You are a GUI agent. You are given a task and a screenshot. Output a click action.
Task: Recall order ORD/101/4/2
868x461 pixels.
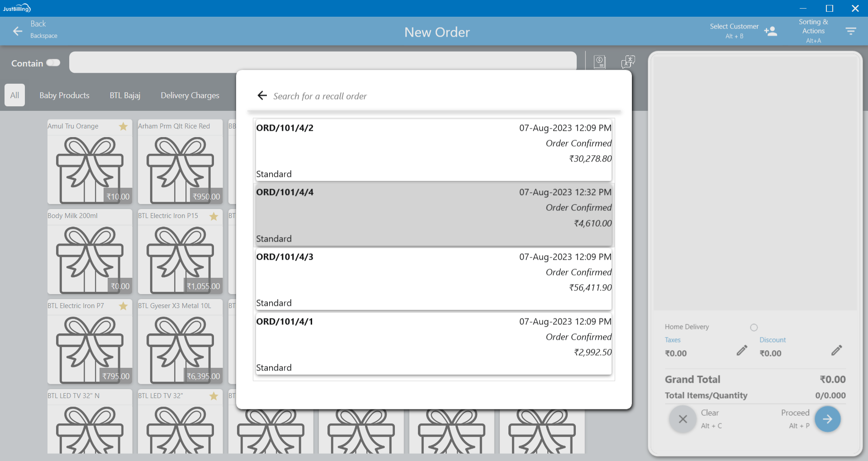click(433, 150)
